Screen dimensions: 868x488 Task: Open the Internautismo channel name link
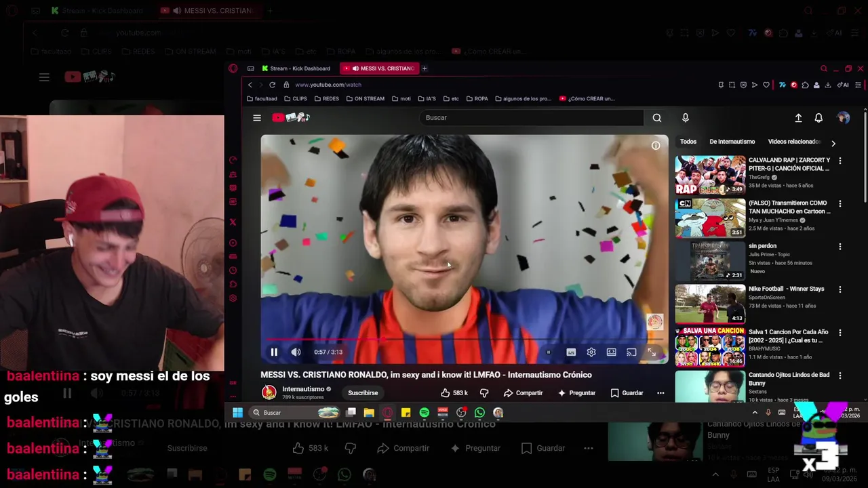click(303, 389)
